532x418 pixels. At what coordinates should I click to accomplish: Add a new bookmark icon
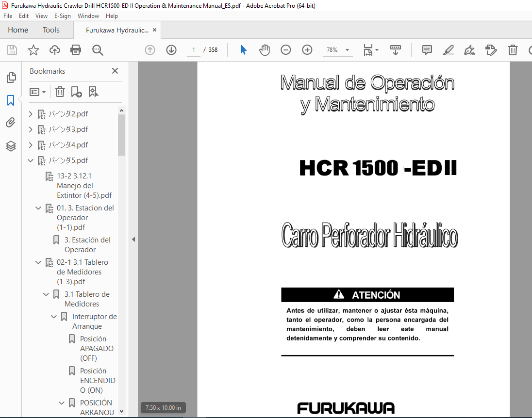click(x=76, y=92)
